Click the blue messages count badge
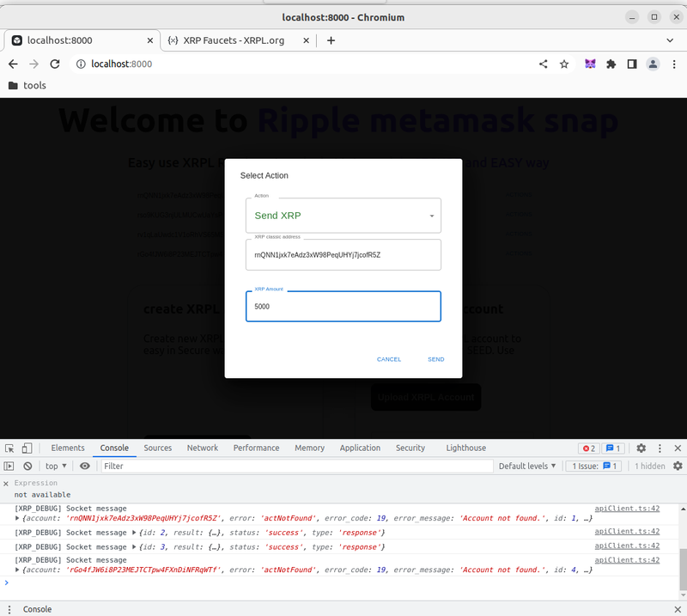Image resolution: width=687 pixels, height=616 pixels. (613, 448)
